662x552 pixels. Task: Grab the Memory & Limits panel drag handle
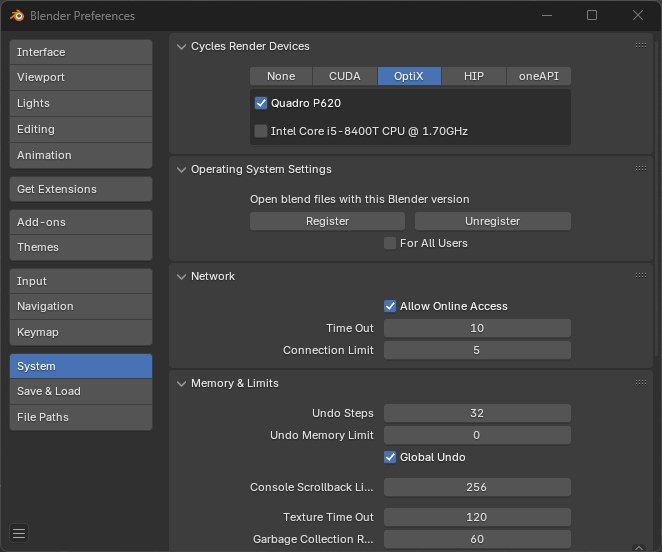(x=640, y=383)
